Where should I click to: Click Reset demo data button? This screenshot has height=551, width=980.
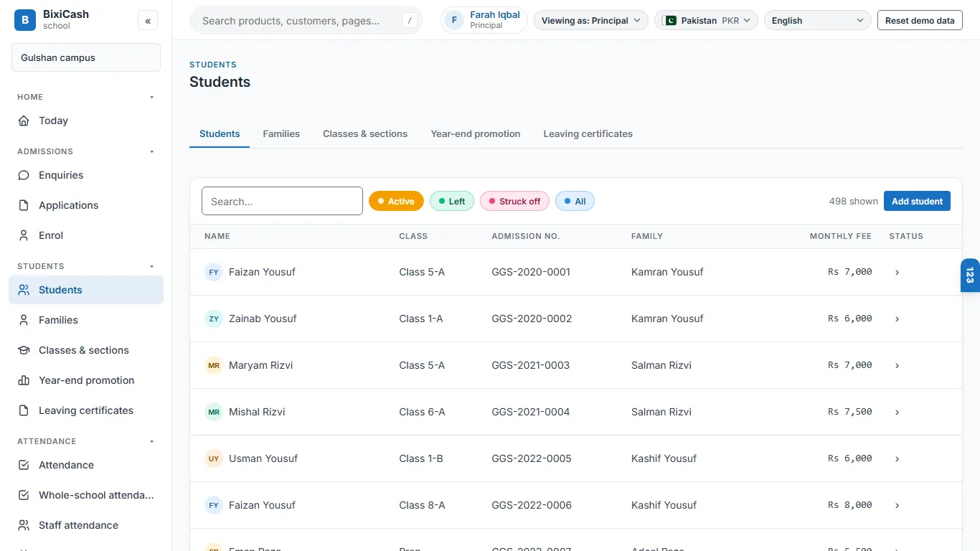[x=920, y=21]
